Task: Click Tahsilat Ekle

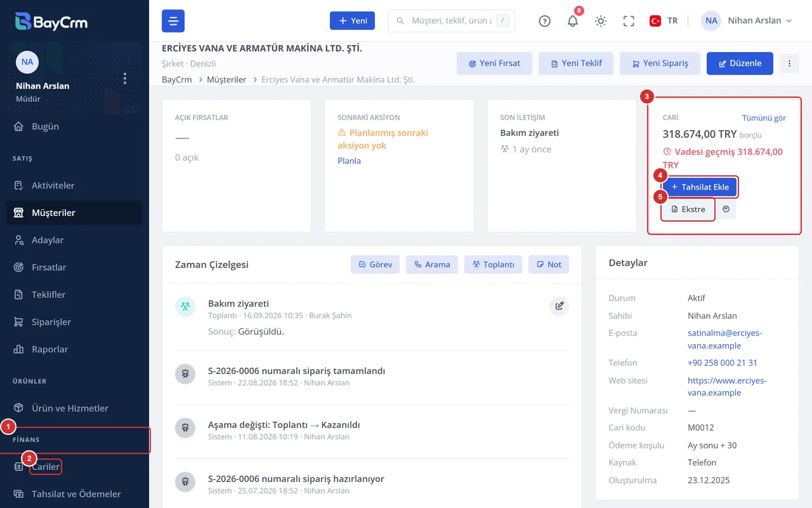Action: [x=700, y=187]
